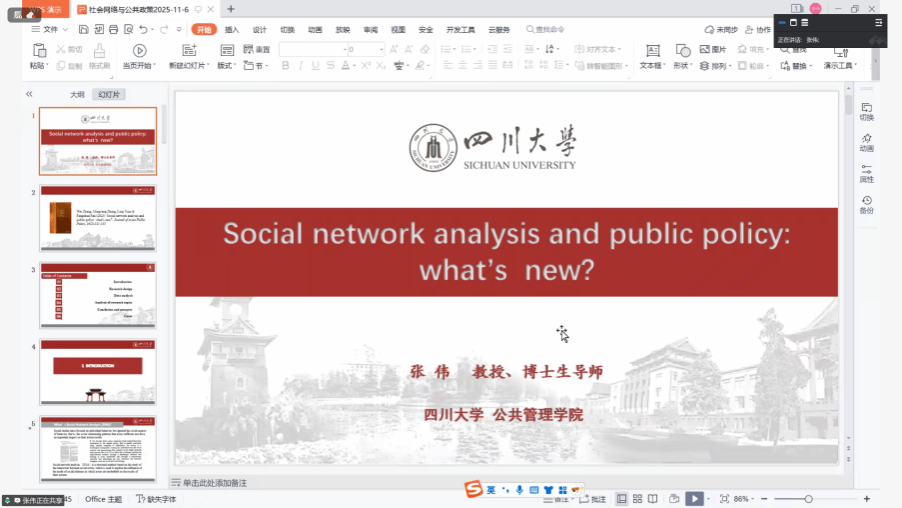
Task: Click the format painter brush icon
Action: pos(99,50)
